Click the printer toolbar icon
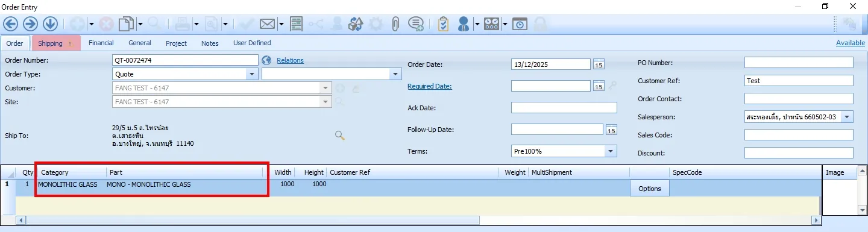The image size is (868, 232). [x=182, y=24]
